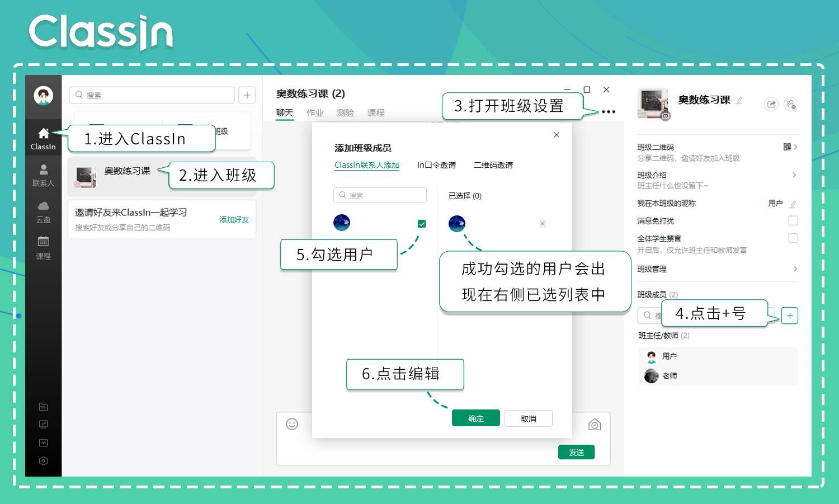Click the main 搜索 search field
Image resolution: width=839 pixels, height=504 pixels.
(152, 95)
